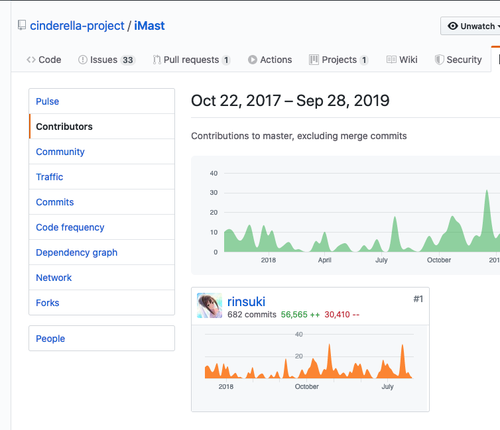Click the Projects count badge
The height and width of the screenshot is (430, 500).
tap(364, 60)
